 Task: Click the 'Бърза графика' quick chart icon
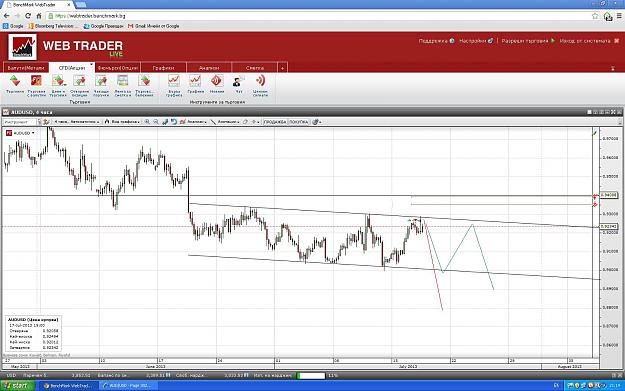click(174, 81)
